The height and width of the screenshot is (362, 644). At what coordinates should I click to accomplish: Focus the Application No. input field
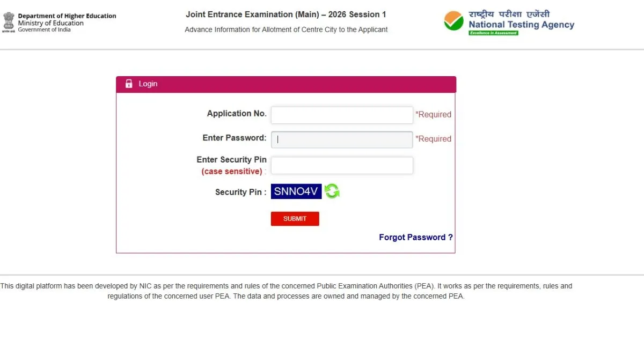tap(341, 115)
